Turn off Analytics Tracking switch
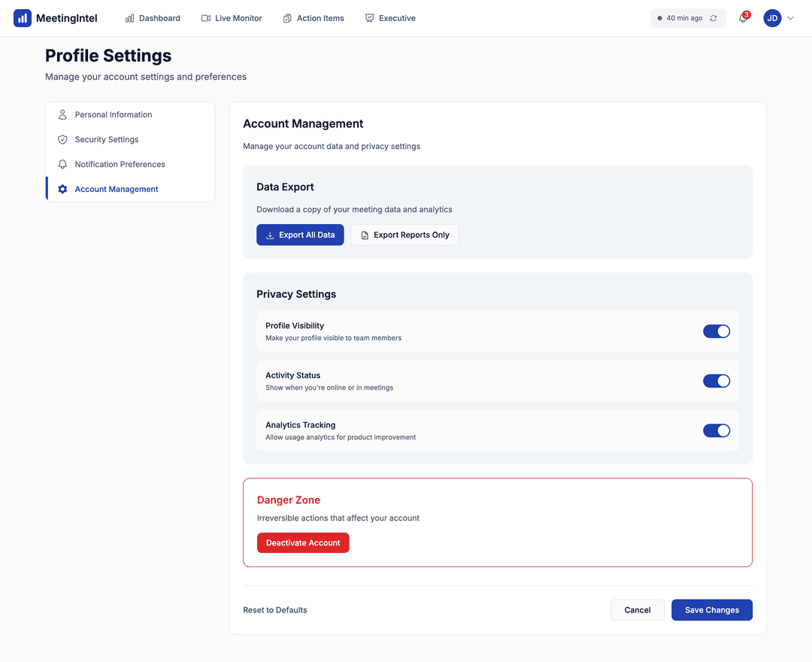The height and width of the screenshot is (662, 812). (x=716, y=431)
